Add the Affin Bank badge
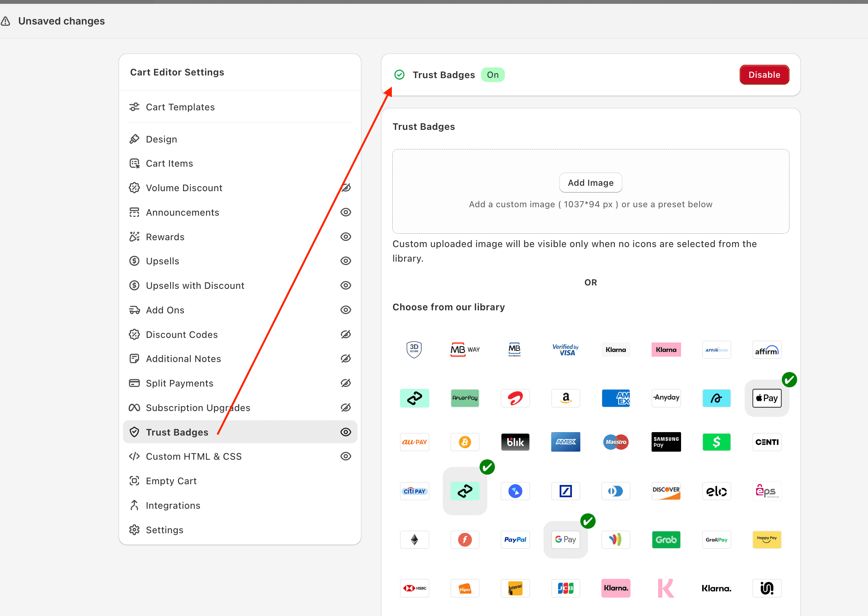This screenshot has width=868, height=616. (x=717, y=350)
